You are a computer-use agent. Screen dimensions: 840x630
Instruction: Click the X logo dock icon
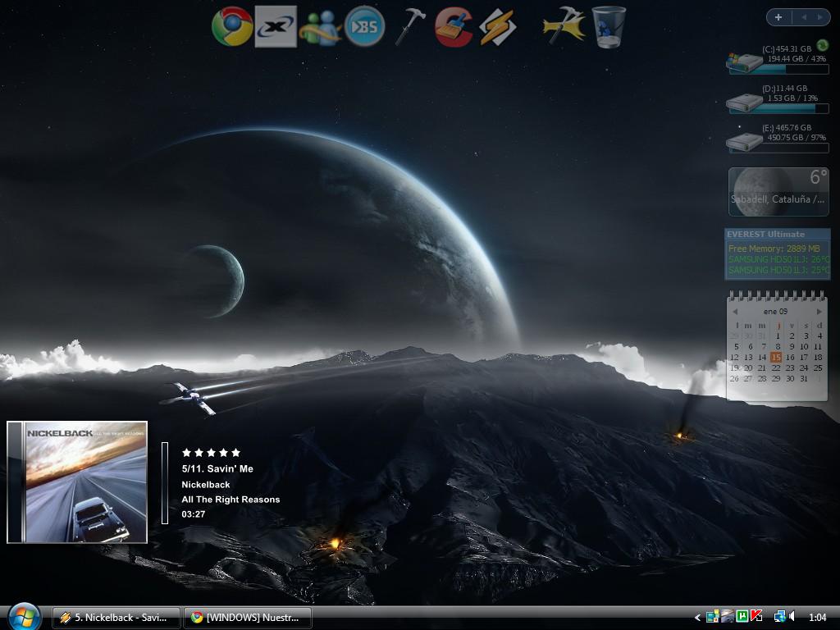(276, 27)
